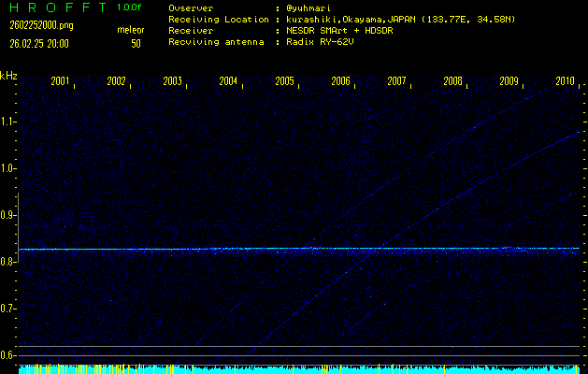The height and width of the screenshot is (374, 588).
Task: Click the 0.8 frequency axis label
Action: [x=8, y=262]
